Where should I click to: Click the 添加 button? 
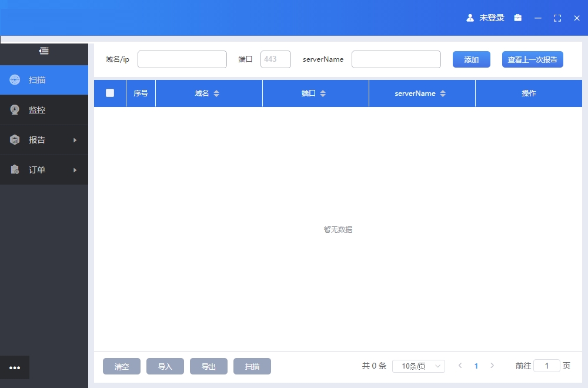472,59
